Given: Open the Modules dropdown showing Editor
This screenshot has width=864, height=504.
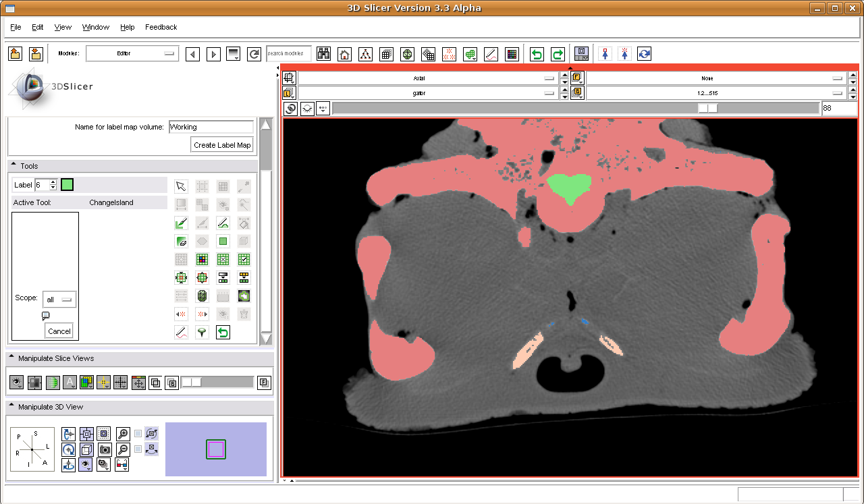Looking at the screenshot, I should (132, 53).
